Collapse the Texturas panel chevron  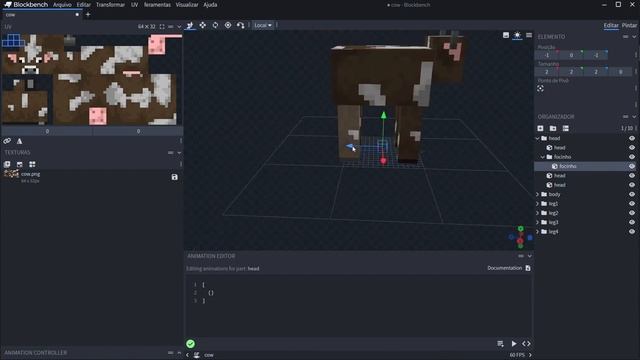click(x=179, y=153)
